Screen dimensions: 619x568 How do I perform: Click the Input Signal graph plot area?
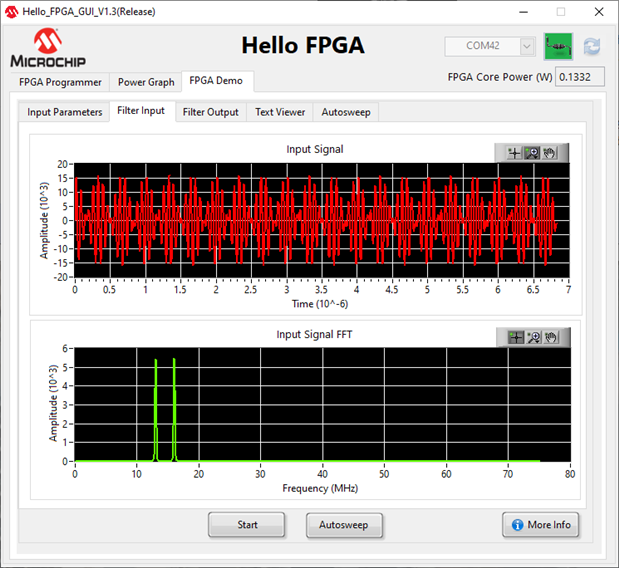point(322,220)
